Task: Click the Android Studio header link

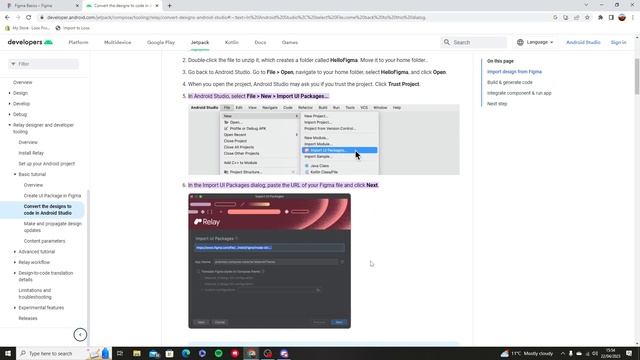Action: pos(583,42)
